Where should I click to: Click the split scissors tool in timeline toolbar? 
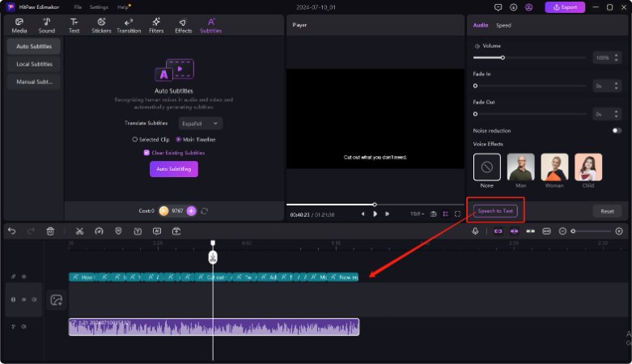click(79, 231)
